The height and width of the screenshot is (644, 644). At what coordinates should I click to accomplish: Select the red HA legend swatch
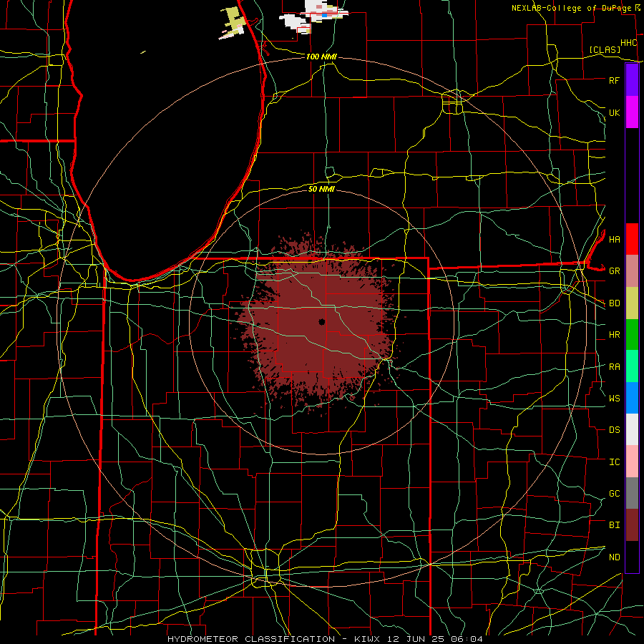632,239
